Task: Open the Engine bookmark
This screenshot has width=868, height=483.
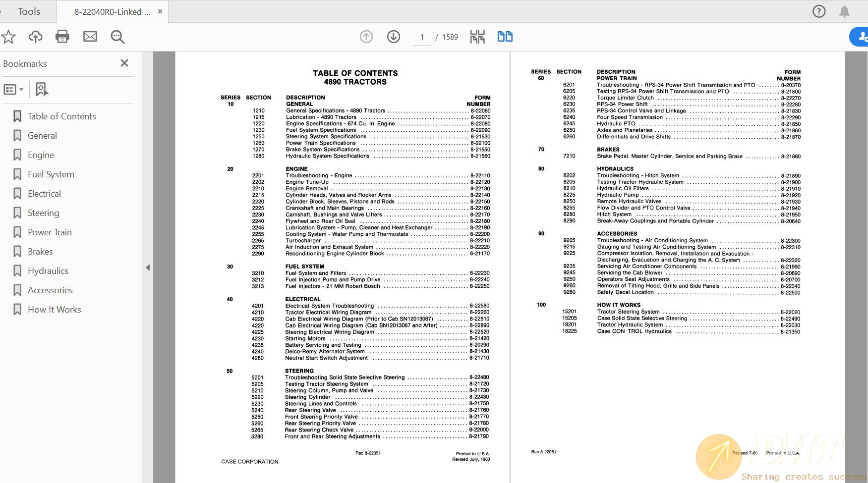Action: pos(41,155)
